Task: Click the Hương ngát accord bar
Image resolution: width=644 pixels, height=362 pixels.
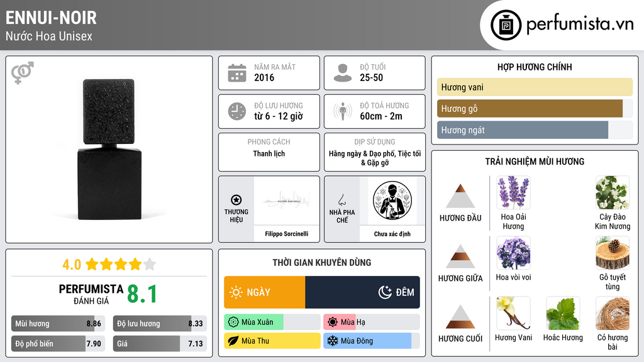Action: pyautogui.click(x=535, y=129)
